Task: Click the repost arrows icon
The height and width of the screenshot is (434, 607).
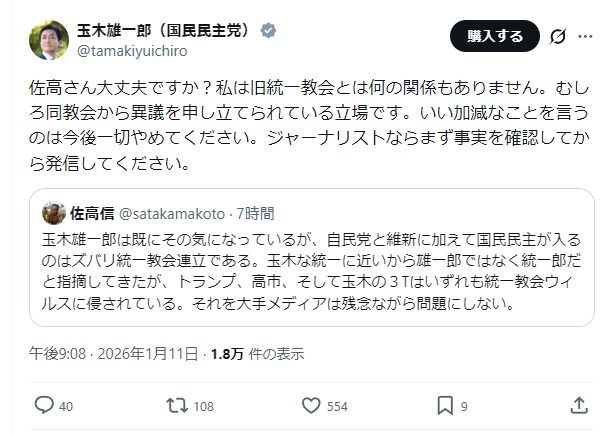Action: click(175, 405)
